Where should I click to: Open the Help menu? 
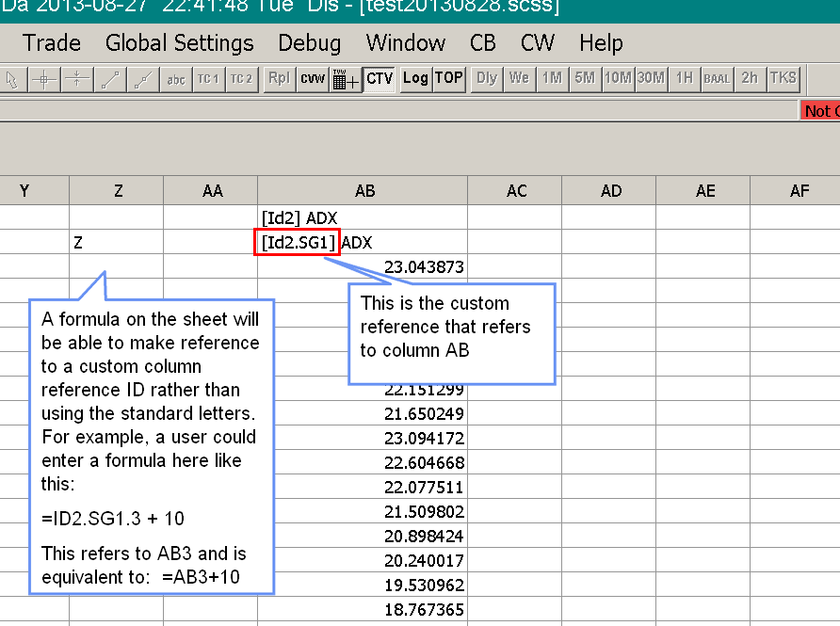click(601, 43)
